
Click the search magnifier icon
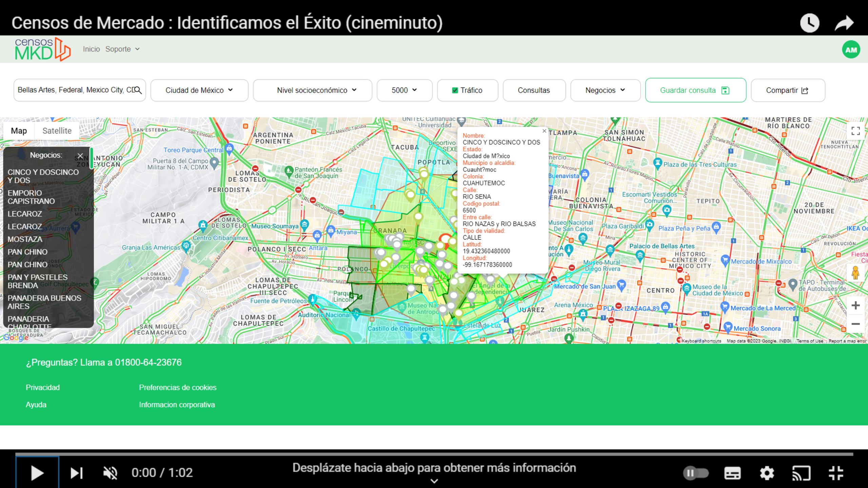(138, 90)
